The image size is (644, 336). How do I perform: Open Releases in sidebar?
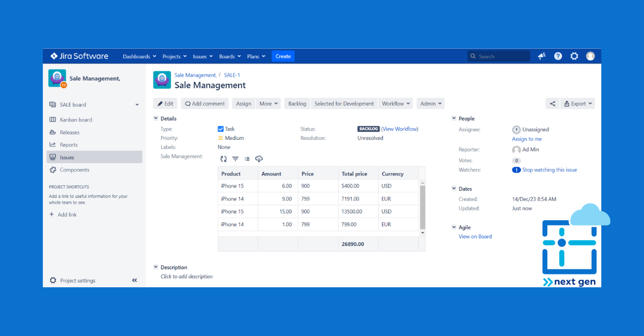(94, 132)
